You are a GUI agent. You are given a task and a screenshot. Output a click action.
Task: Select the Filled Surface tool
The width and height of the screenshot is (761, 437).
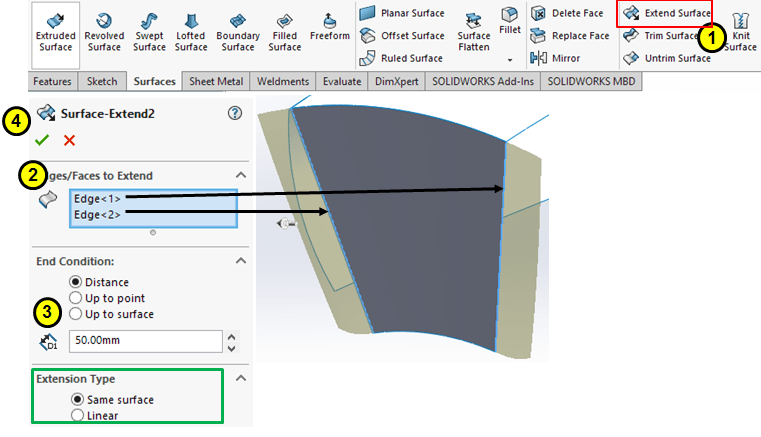pos(285,31)
